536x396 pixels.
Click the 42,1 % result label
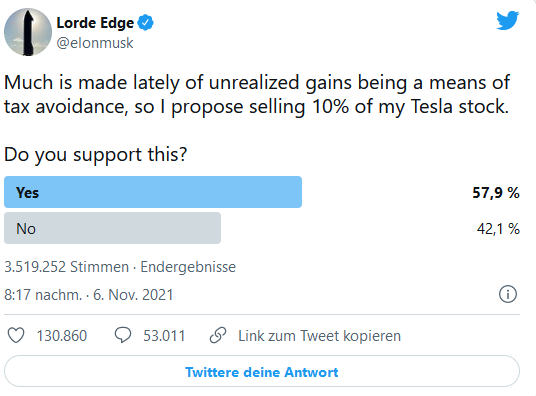pyautogui.click(x=498, y=229)
